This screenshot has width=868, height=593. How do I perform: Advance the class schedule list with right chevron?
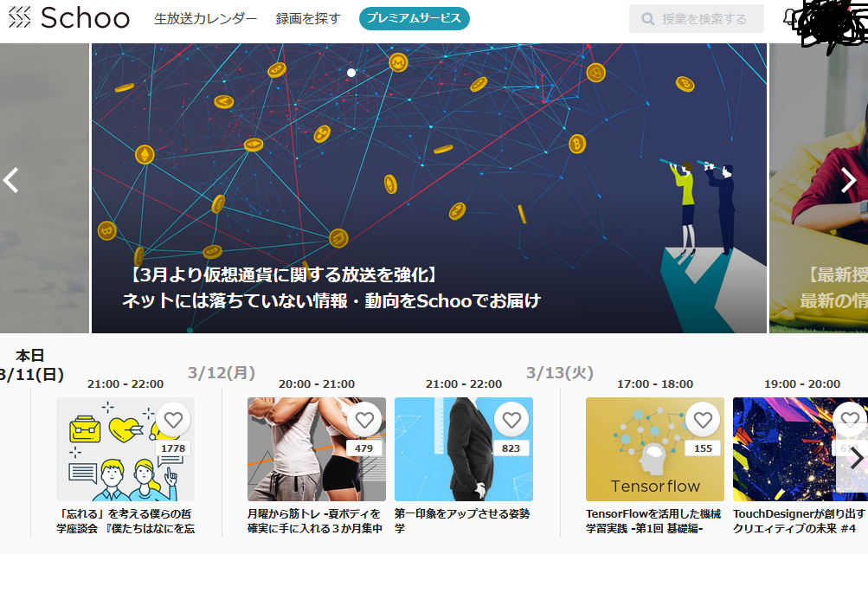point(857,459)
